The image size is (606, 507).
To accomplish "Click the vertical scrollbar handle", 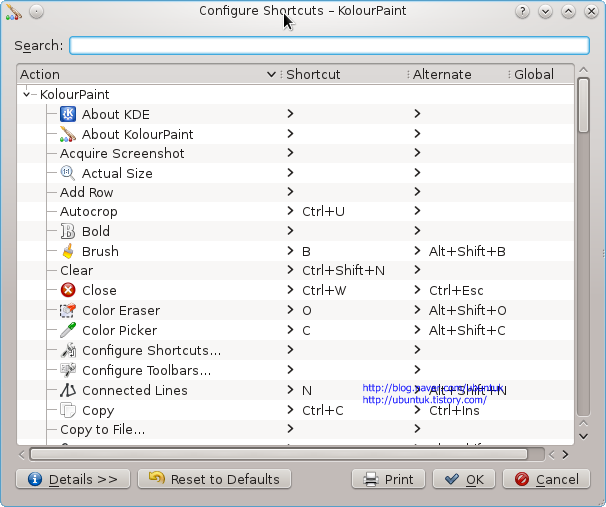I will [x=584, y=105].
